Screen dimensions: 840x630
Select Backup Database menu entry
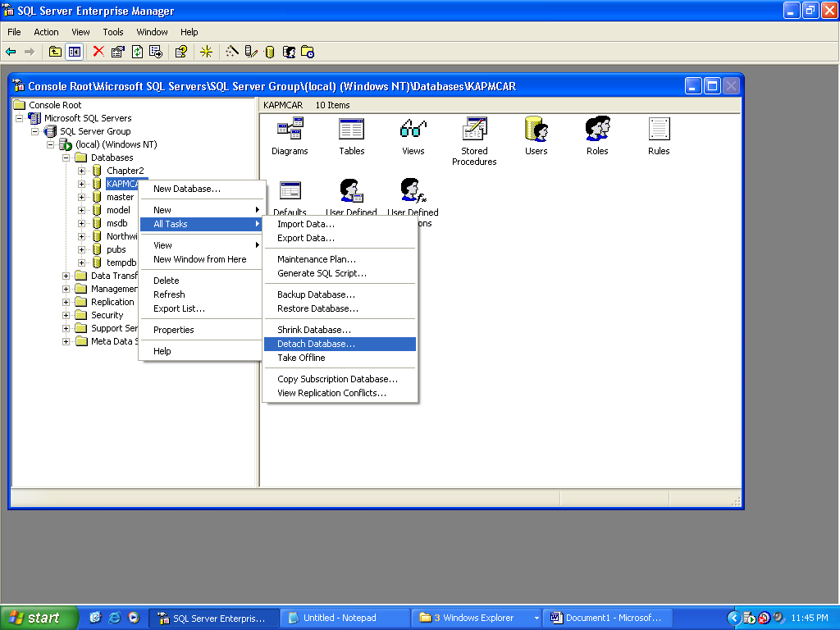(316, 294)
